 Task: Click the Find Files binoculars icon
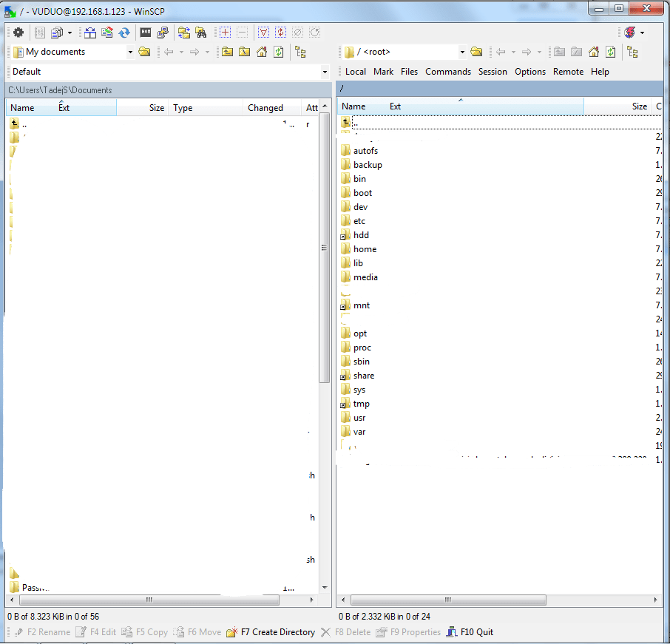pyautogui.click(x=200, y=33)
